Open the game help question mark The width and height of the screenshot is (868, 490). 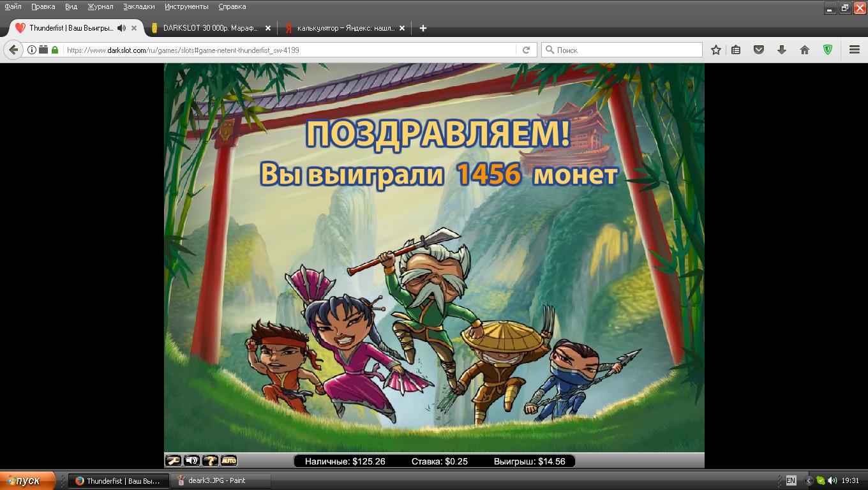point(210,461)
